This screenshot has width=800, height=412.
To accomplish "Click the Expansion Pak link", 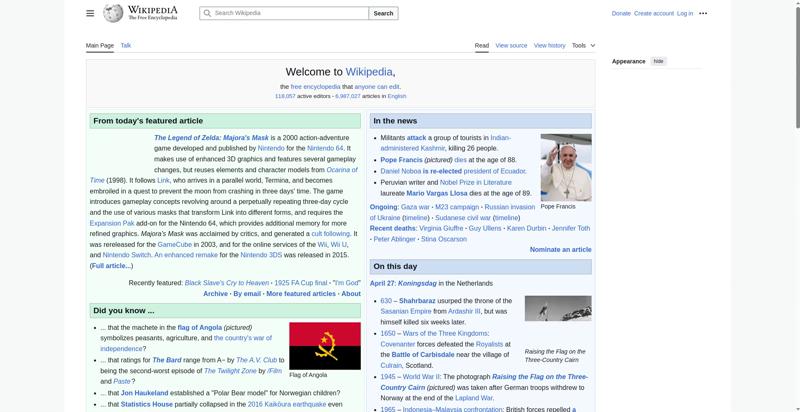I will (x=112, y=223).
